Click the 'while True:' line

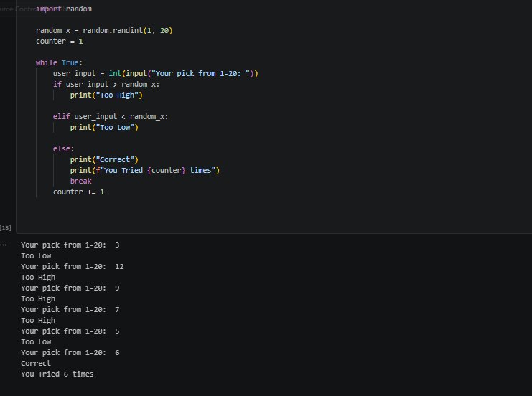coord(59,62)
